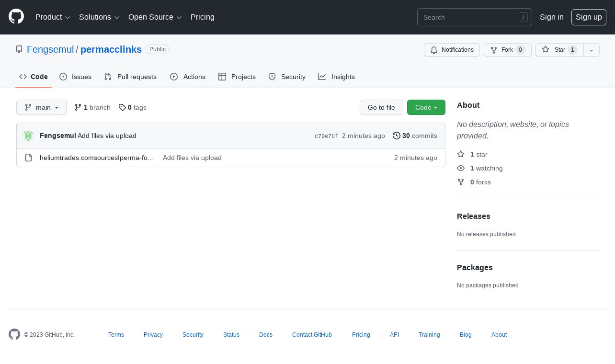This screenshot has width=615, height=364.
Task: Switch to the Projects tab
Action: (237, 77)
